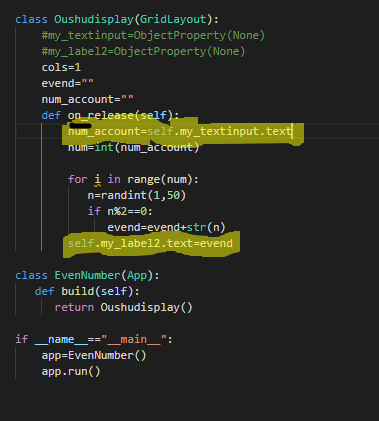
Task: Click the cols=1 line
Action: (61, 67)
